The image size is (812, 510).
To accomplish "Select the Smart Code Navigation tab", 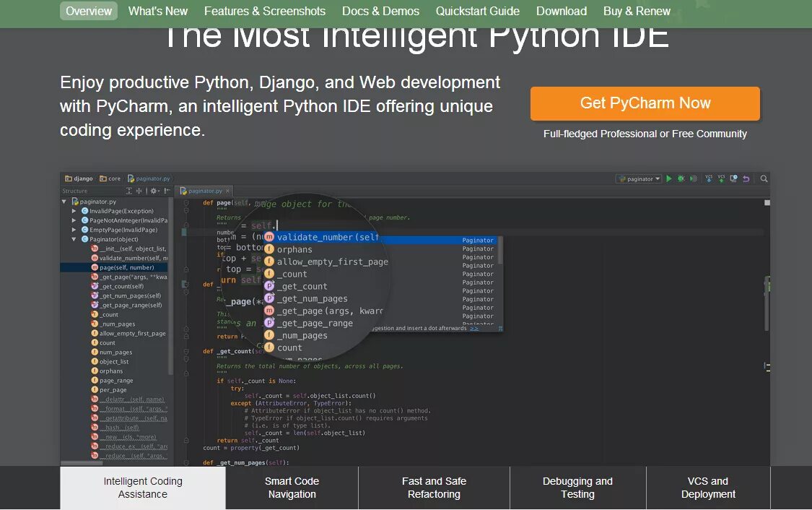I will pyautogui.click(x=292, y=488).
